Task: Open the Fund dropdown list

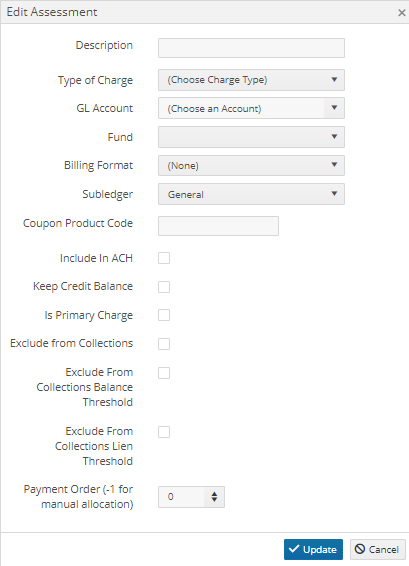Action: [x=251, y=137]
